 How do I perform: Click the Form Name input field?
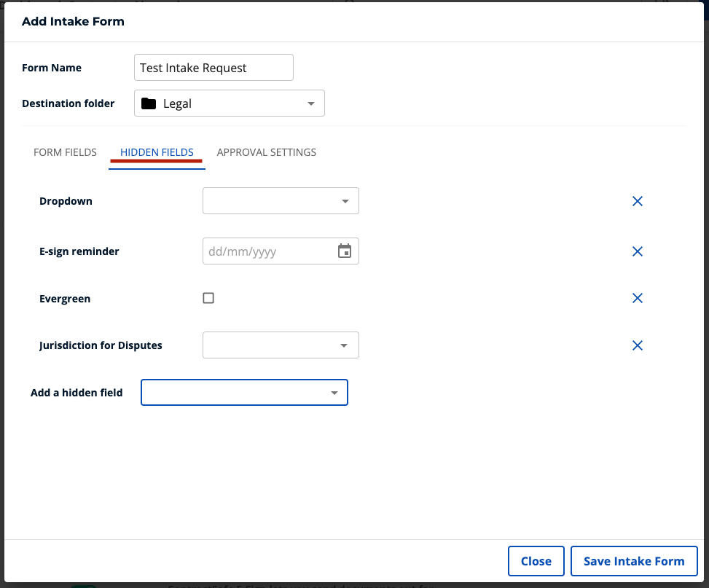click(x=213, y=67)
